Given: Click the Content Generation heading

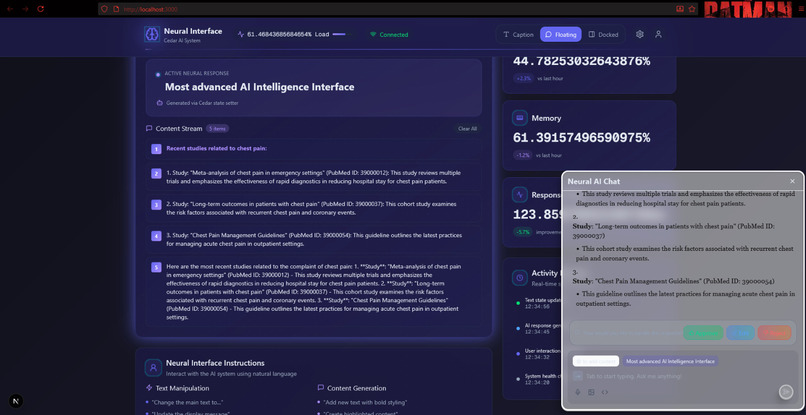Looking at the screenshot, I should point(356,388).
